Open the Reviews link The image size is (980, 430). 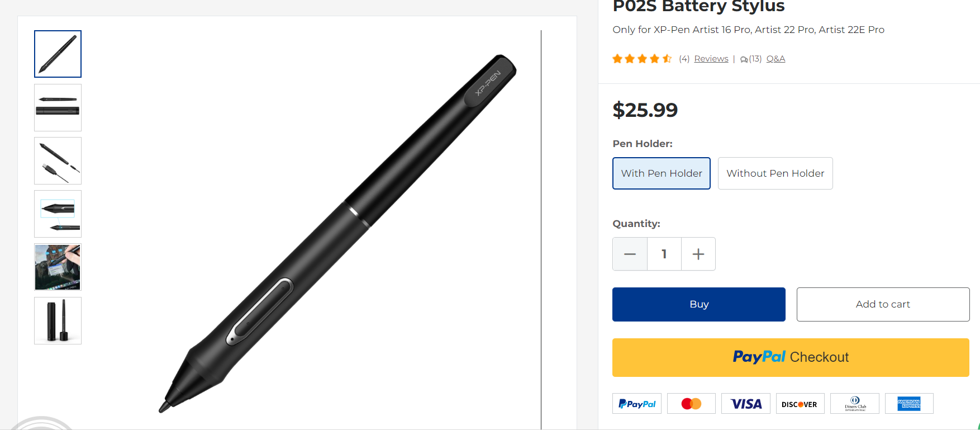[x=711, y=59]
